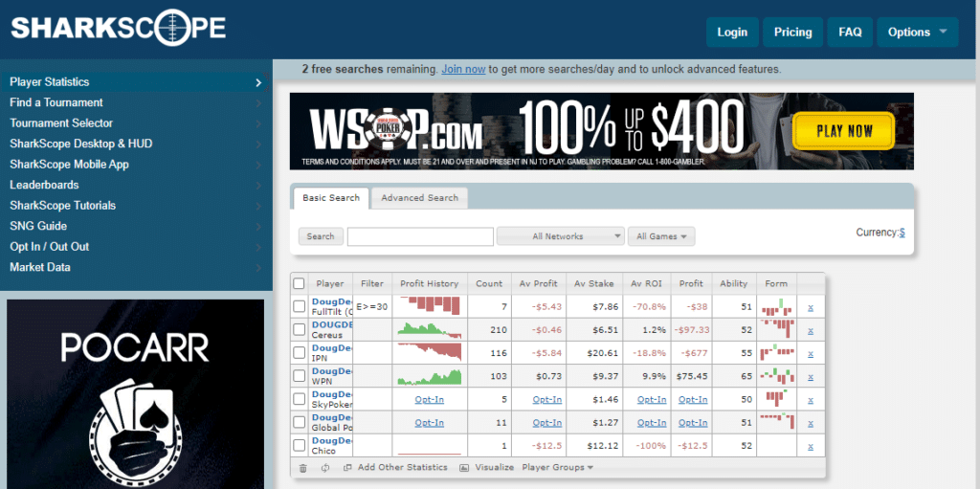980x489 pixels.
Task: Sort by the Count column header
Action: click(489, 283)
